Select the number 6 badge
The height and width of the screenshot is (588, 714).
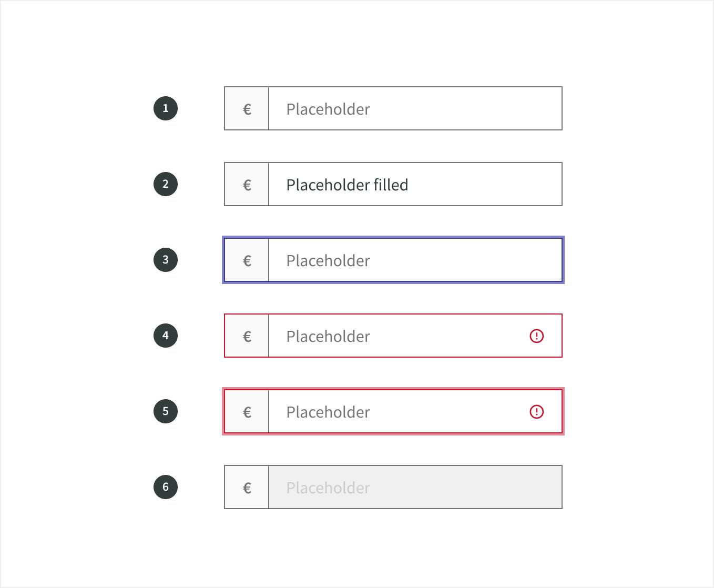166,487
